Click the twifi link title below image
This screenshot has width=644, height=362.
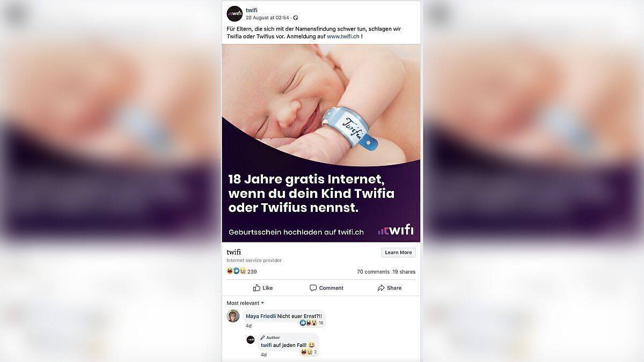233,252
